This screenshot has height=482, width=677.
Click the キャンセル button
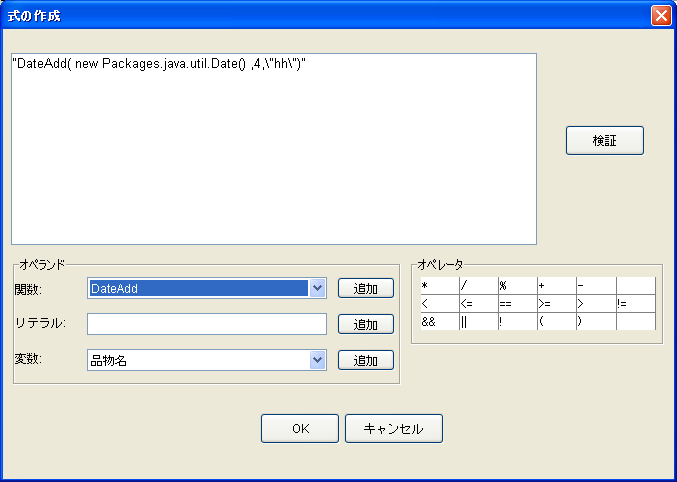pyautogui.click(x=394, y=428)
